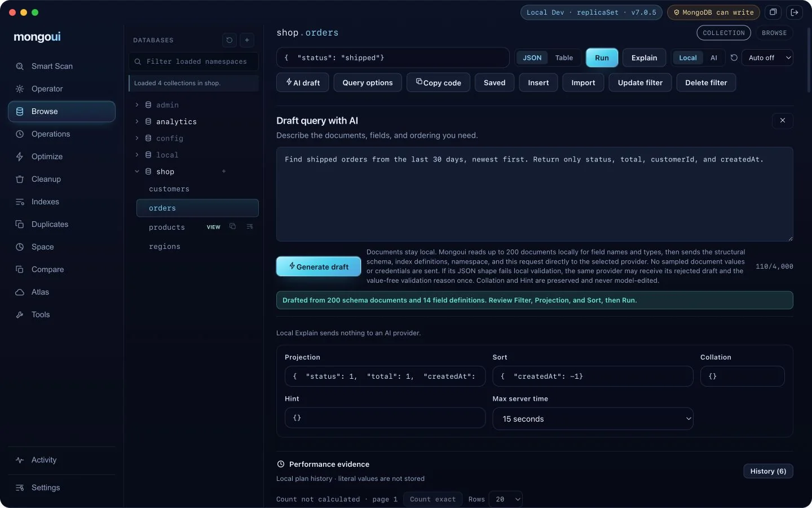The width and height of the screenshot is (812, 508).
Task: Click the Count exact button
Action: [x=433, y=499]
